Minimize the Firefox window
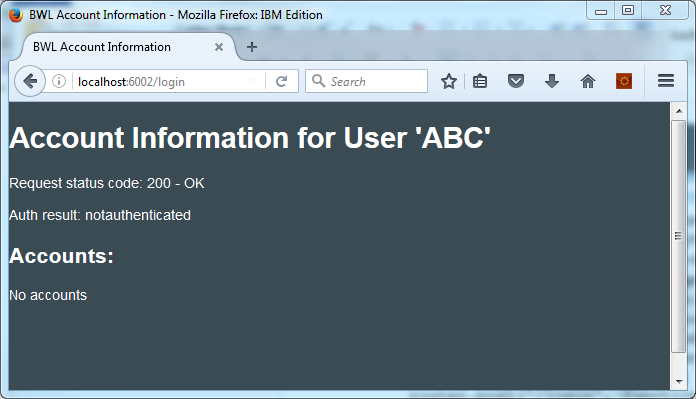The width and height of the screenshot is (696, 399). point(601,11)
